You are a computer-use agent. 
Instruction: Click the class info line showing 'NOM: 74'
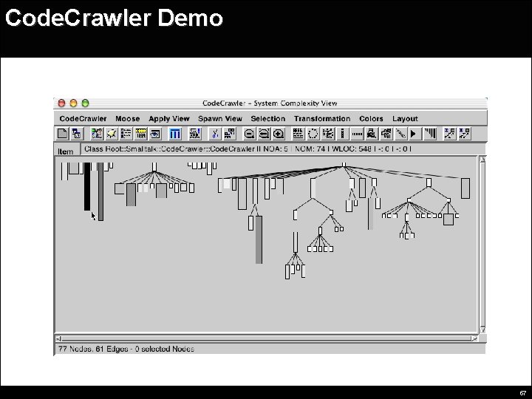point(248,149)
